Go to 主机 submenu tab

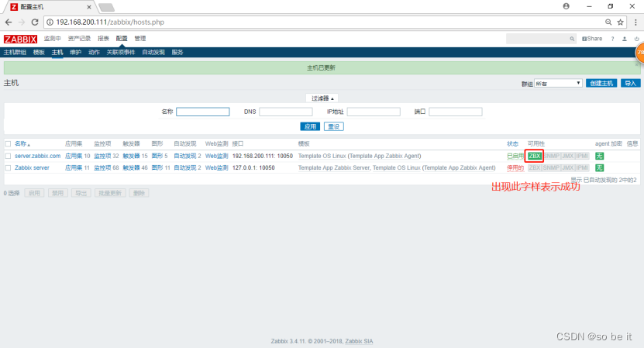[57, 52]
